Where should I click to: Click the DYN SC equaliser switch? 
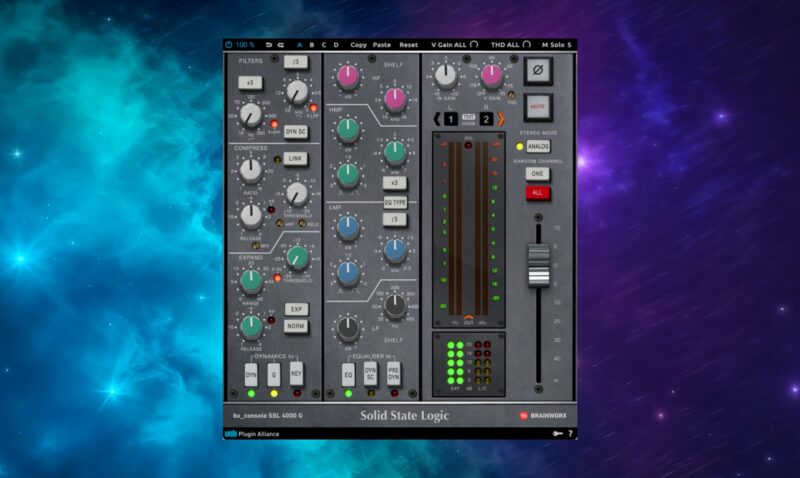pyautogui.click(x=370, y=373)
